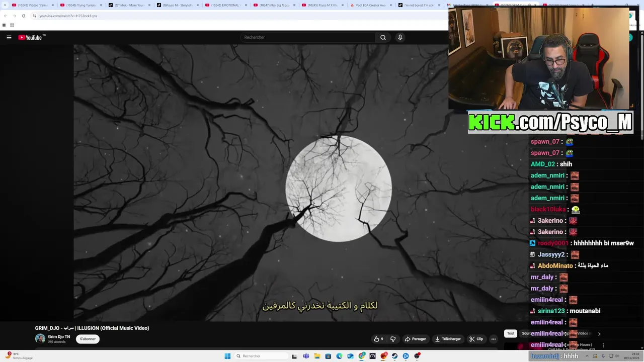Open the apps grid bookmark icon
This screenshot has height=362, width=644.
(12, 25)
